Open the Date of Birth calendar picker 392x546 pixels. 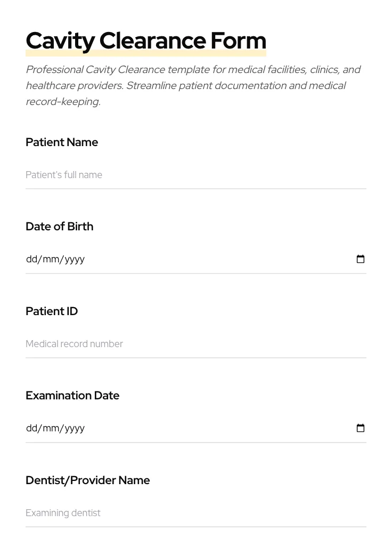click(361, 259)
